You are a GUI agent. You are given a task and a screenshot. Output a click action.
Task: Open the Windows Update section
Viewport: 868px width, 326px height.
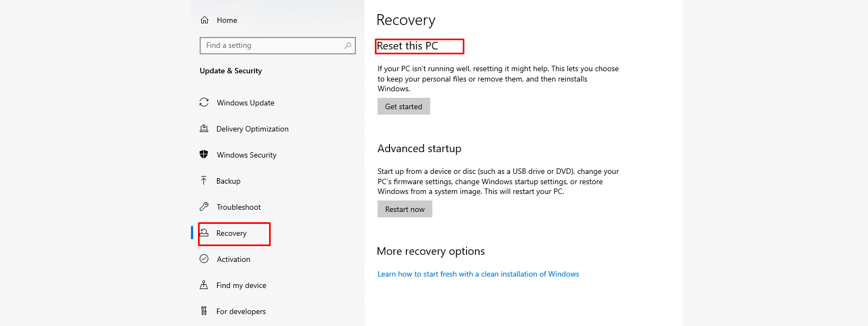(x=245, y=103)
